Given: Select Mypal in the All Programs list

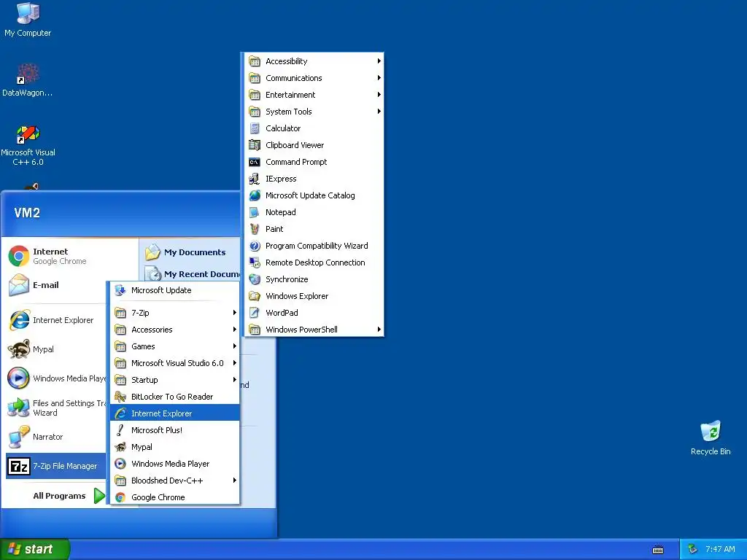Looking at the screenshot, I should point(175,447).
